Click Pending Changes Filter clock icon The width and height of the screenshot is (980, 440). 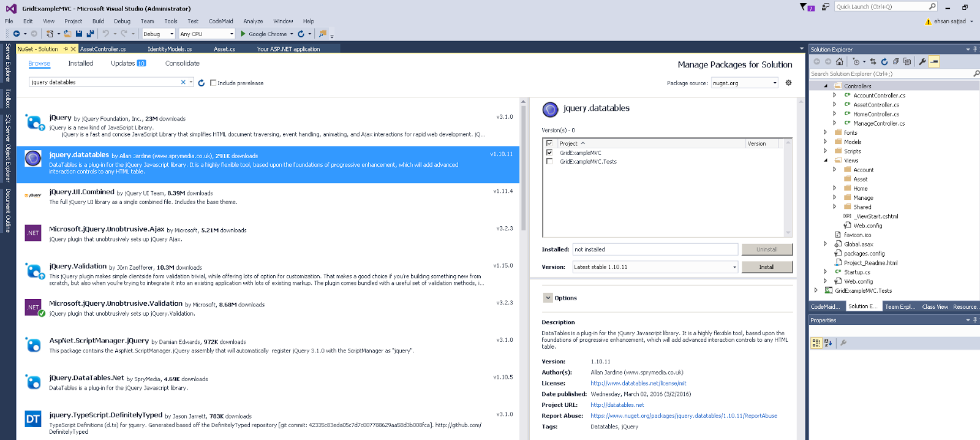click(x=856, y=61)
